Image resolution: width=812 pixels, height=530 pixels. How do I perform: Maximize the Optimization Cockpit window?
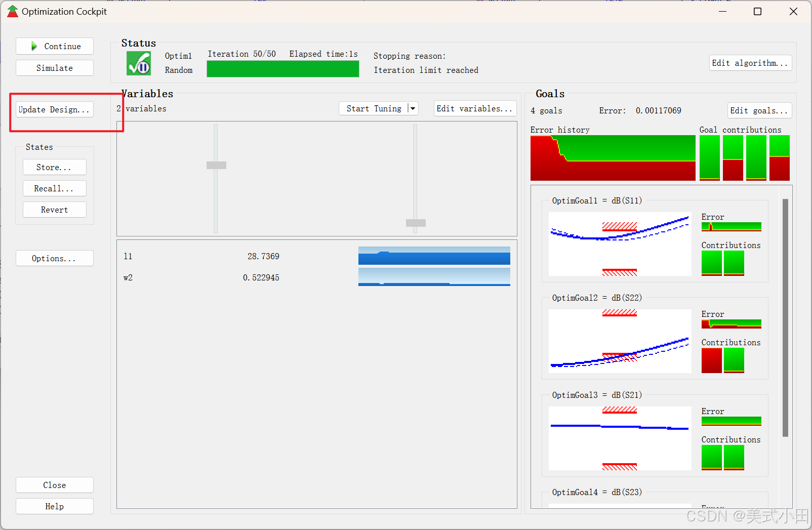(x=758, y=11)
